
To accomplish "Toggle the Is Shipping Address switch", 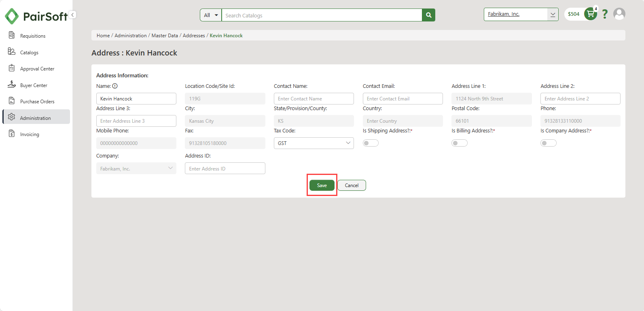I will [x=371, y=143].
